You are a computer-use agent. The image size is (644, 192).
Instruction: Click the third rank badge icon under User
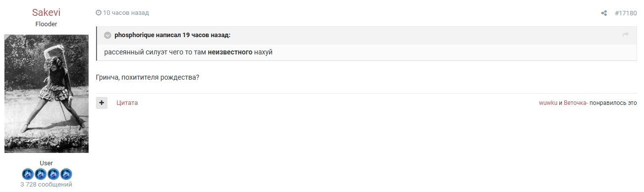click(53, 174)
